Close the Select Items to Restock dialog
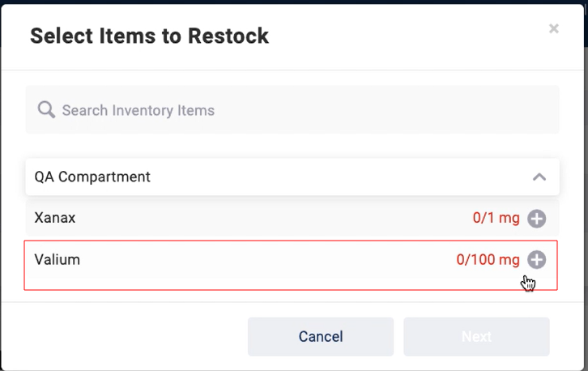 pyautogui.click(x=554, y=29)
